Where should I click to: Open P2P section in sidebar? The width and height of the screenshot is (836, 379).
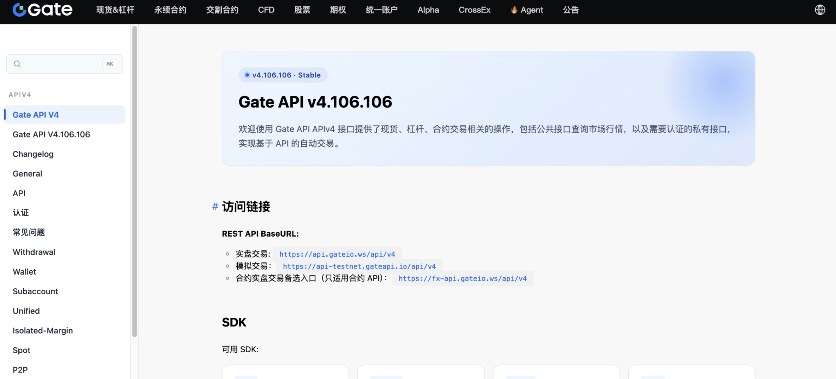pyautogui.click(x=20, y=370)
